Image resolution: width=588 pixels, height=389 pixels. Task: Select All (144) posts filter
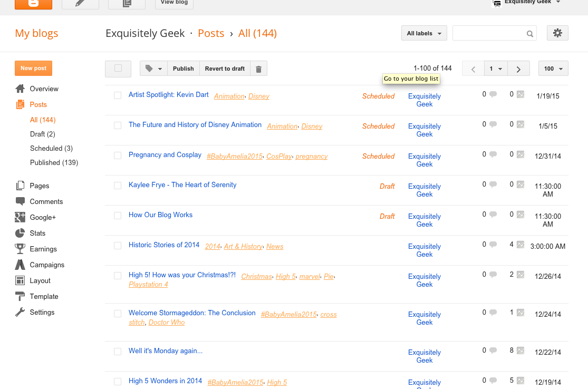[43, 120]
